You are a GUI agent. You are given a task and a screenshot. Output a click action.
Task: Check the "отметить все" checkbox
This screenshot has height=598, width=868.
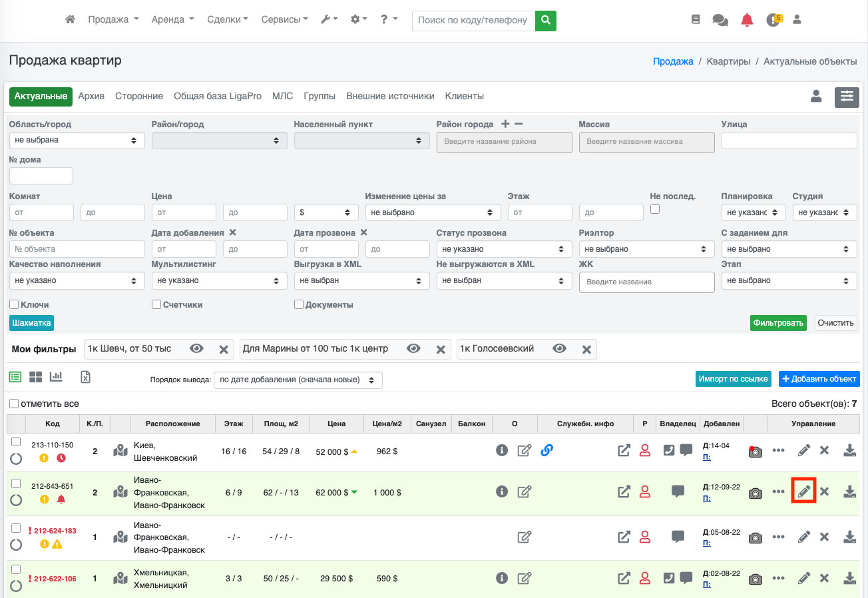point(14,404)
